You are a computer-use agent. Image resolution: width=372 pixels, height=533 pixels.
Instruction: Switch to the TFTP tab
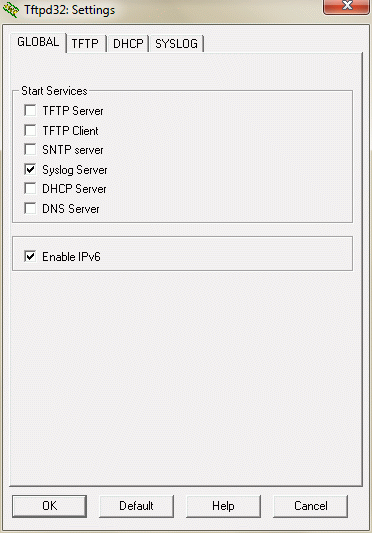85,44
